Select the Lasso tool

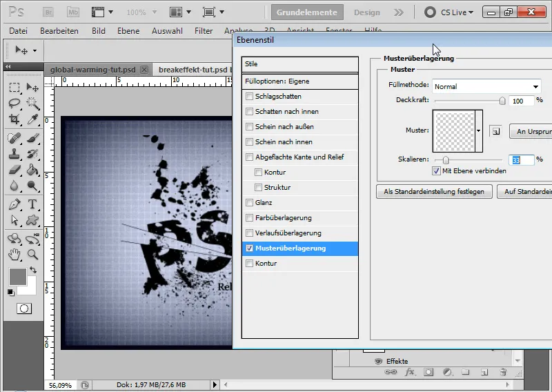(14, 104)
